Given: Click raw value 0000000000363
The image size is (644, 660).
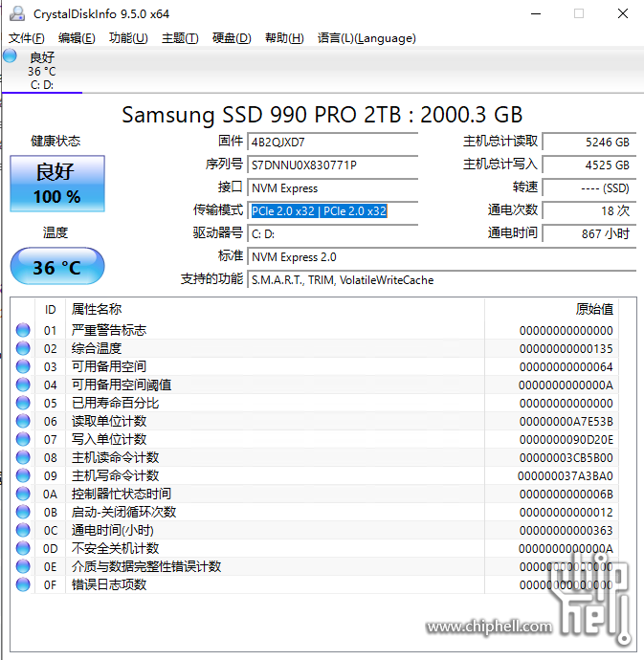Looking at the screenshot, I should pyautogui.click(x=566, y=530).
